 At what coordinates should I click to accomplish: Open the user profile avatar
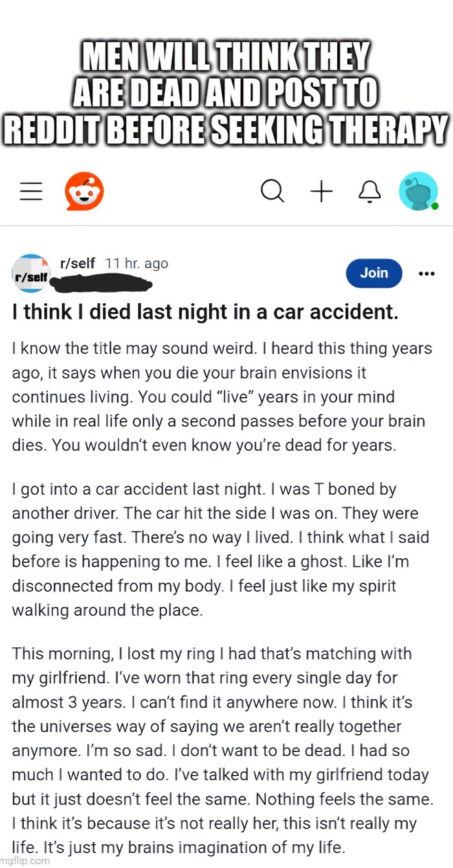tap(417, 191)
